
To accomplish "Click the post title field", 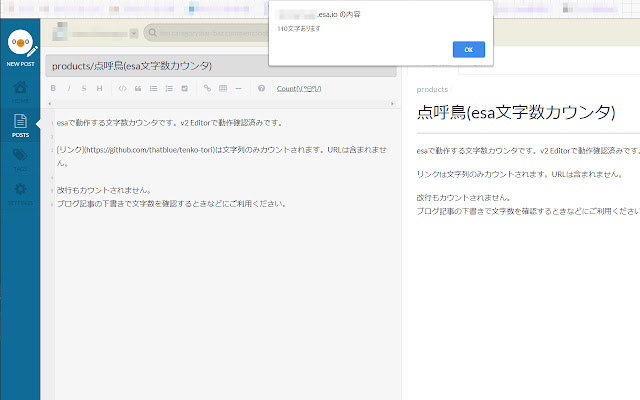I will point(220,66).
